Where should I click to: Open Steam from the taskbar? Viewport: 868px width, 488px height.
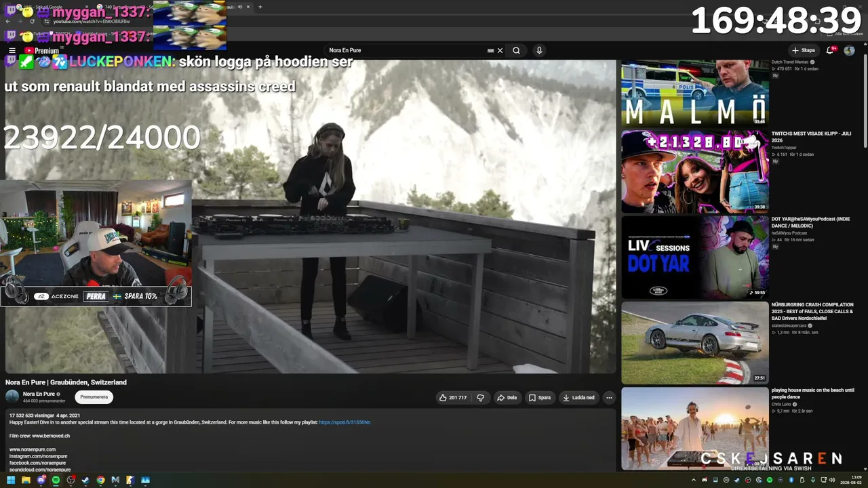tap(85, 480)
